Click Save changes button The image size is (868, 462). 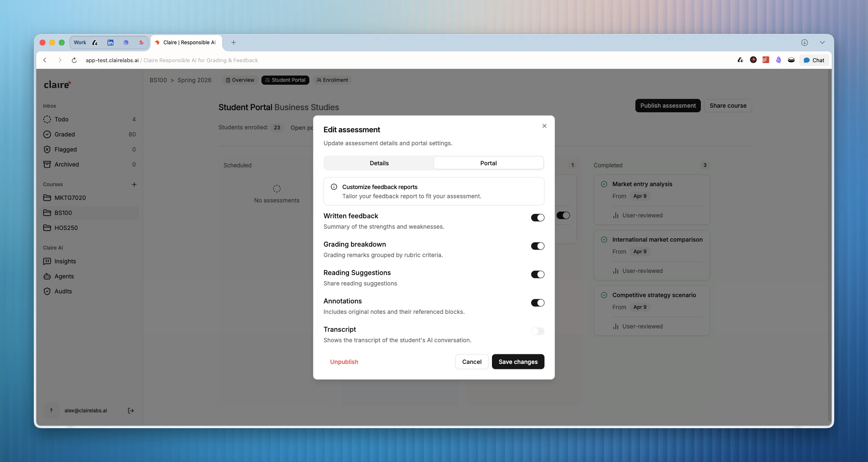tap(518, 362)
